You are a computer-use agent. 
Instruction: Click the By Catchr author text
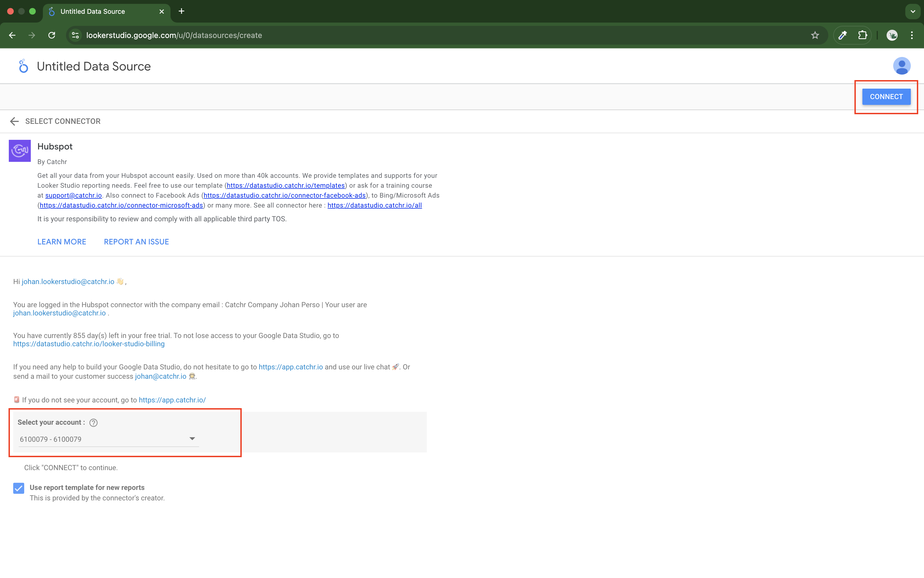point(52,162)
